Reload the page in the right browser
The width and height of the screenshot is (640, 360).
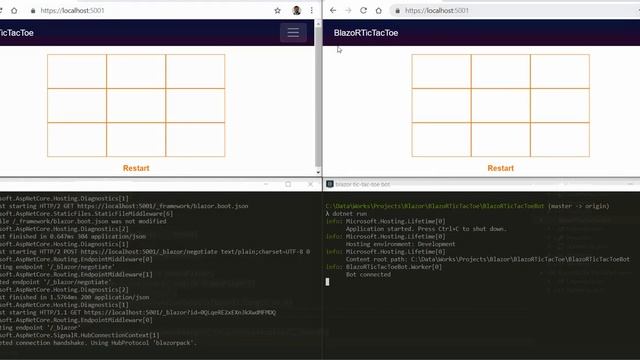pos(363,11)
